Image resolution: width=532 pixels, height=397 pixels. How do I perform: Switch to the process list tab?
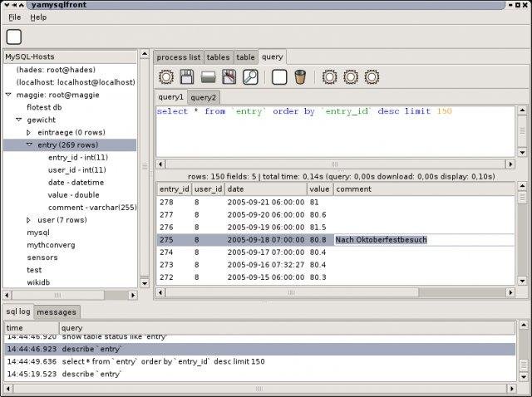[179, 57]
